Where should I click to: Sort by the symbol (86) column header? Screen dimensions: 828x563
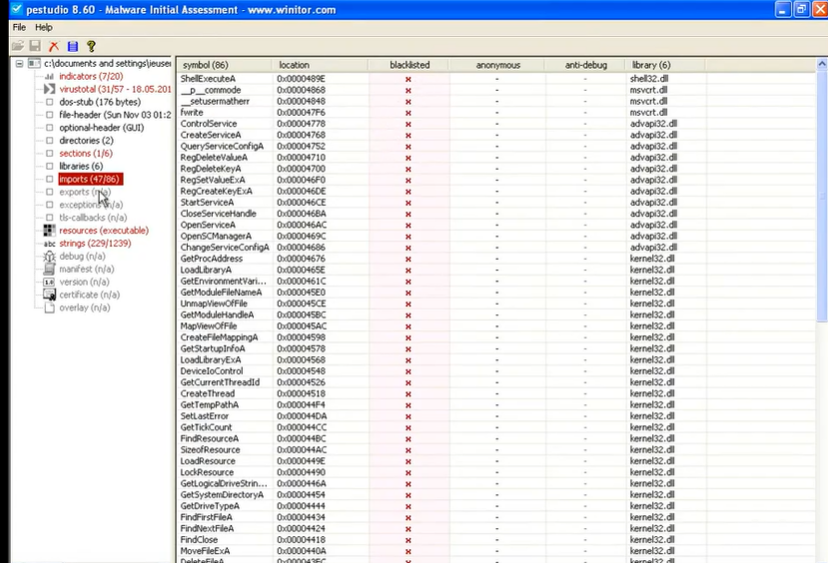pos(224,65)
